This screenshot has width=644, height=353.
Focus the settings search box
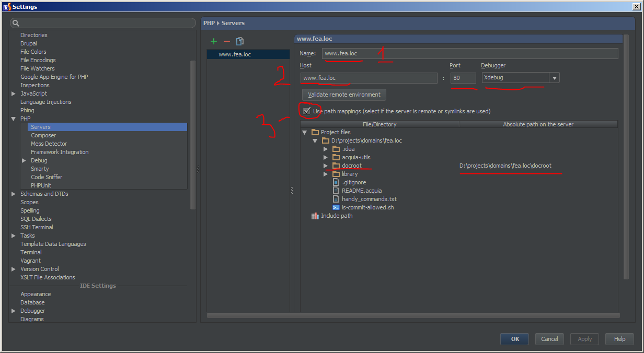tap(103, 23)
